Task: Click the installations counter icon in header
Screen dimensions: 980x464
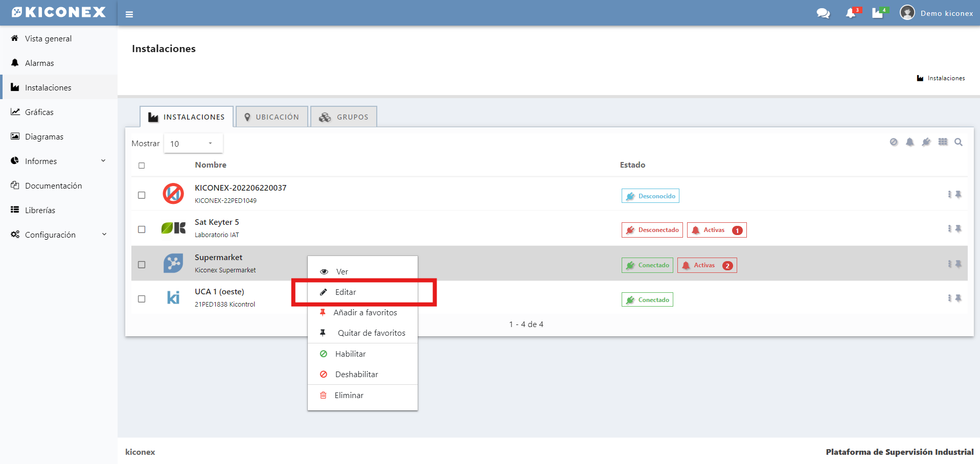Action: [x=878, y=13]
